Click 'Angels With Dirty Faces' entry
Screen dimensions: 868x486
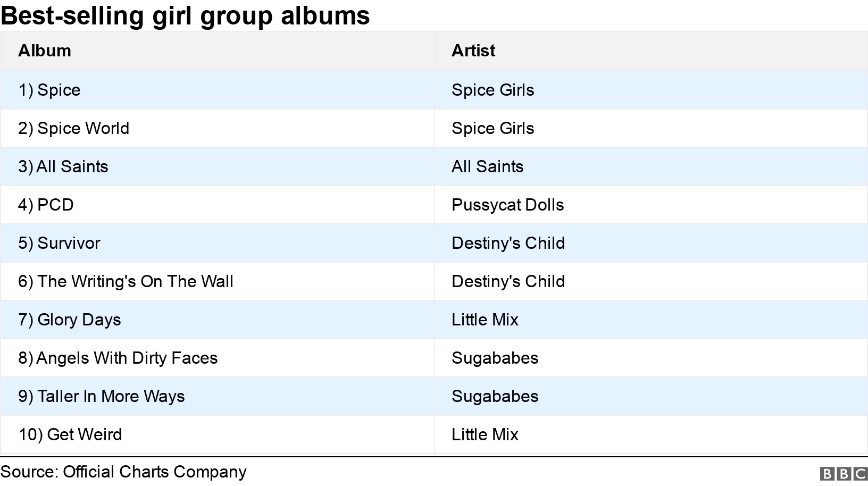tap(118, 358)
